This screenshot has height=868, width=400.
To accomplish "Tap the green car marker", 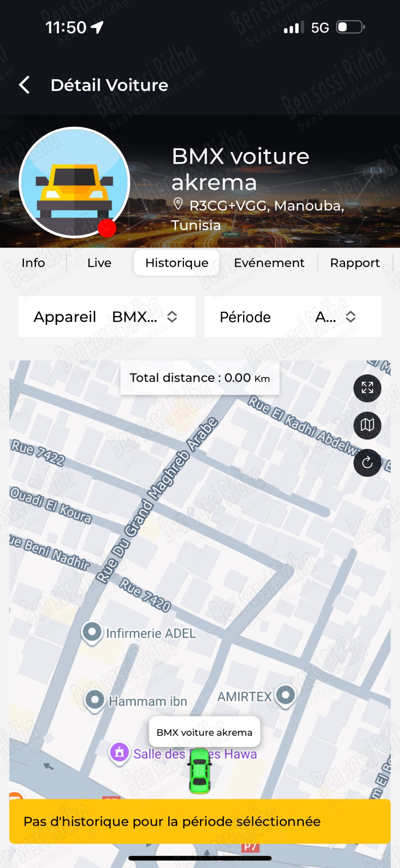I will (200, 771).
